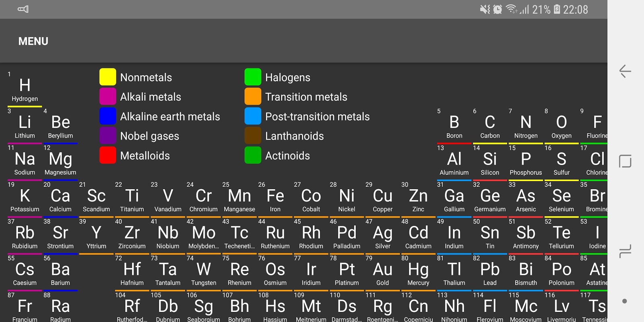The image size is (644, 322).
Task: Tap the Lanthanoids legend label
Action: tap(294, 136)
